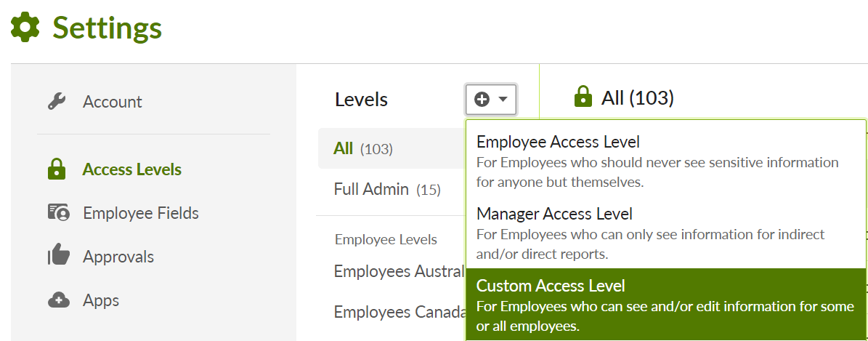Image resolution: width=868 pixels, height=341 pixels.
Task: Click the Apps cloud icon
Action: [58, 300]
